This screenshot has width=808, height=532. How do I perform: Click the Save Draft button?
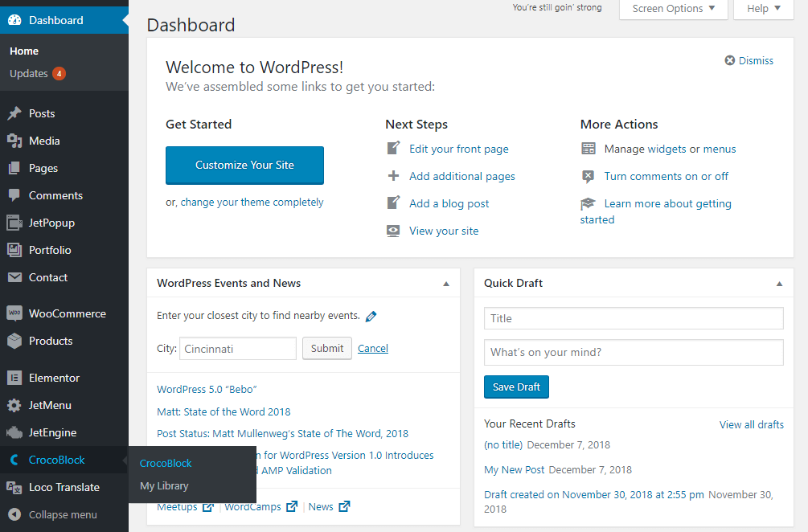[x=516, y=387]
